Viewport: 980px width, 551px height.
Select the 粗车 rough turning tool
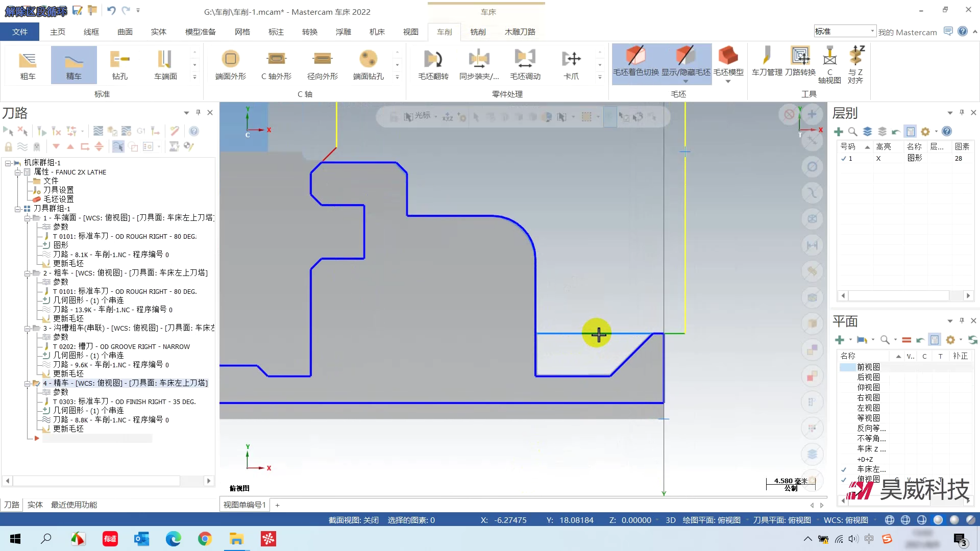click(x=28, y=65)
